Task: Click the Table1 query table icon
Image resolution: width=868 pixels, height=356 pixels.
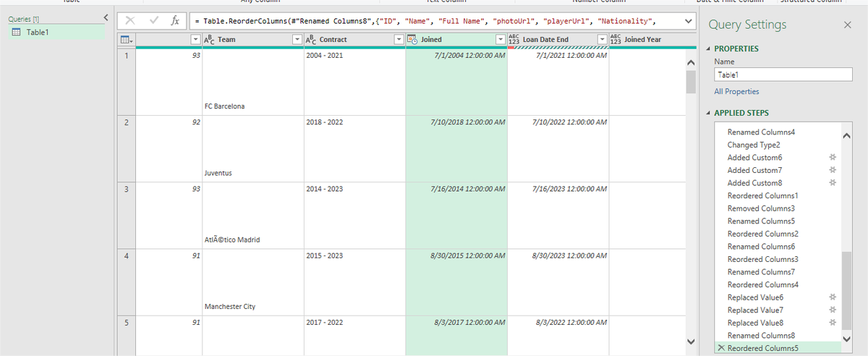Action: pos(17,33)
